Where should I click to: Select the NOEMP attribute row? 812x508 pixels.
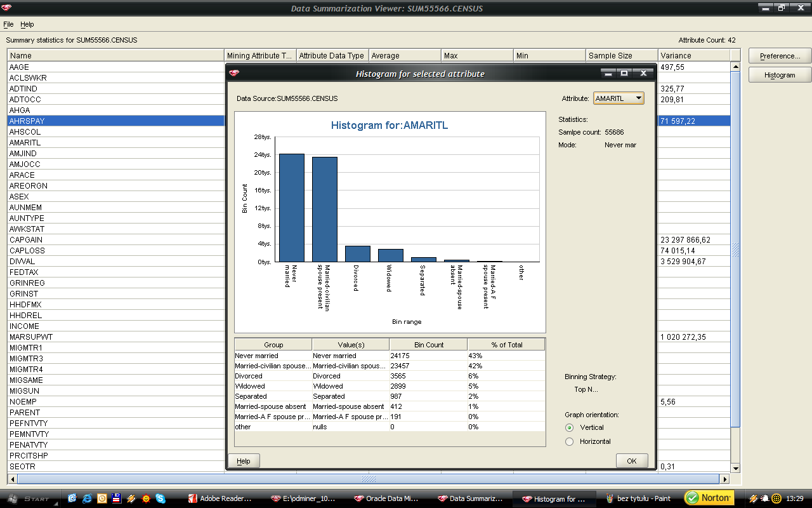coord(116,401)
